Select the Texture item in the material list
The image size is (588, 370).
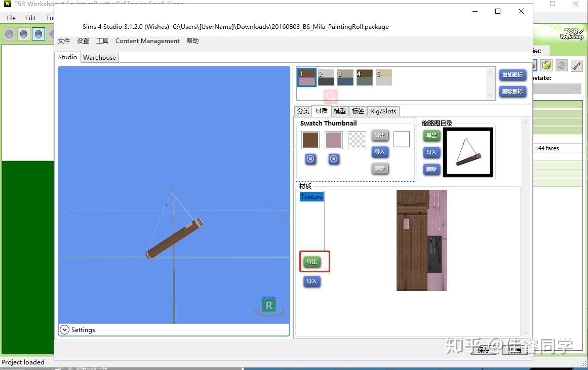point(311,196)
